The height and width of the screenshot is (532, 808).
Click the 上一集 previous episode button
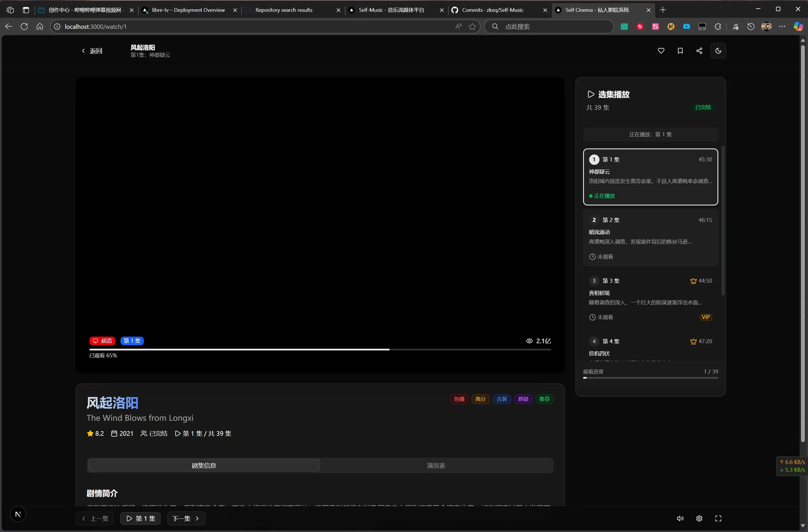pos(95,518)
